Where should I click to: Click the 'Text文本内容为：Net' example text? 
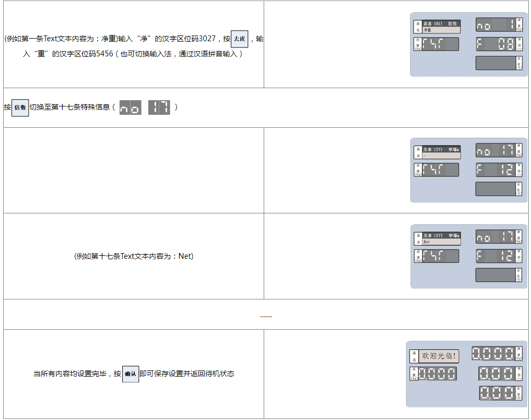click(134, 256)
